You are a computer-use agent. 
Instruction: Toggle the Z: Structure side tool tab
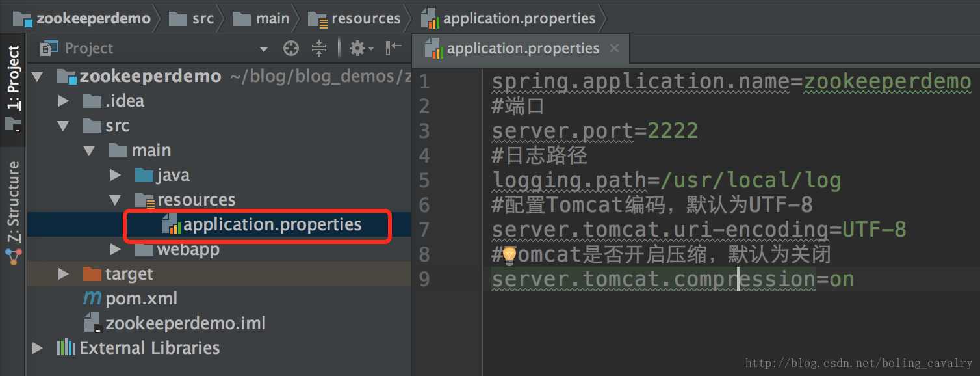pos(13,202)
